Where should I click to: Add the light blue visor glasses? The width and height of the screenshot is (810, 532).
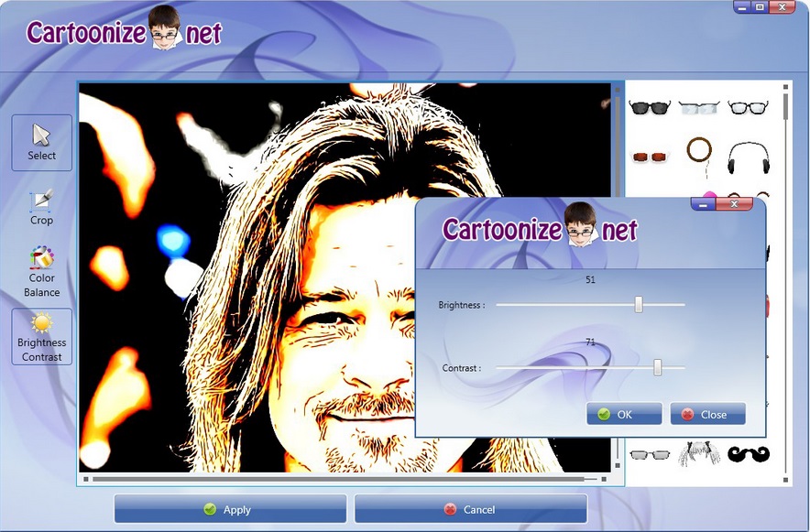coord(698,108)
